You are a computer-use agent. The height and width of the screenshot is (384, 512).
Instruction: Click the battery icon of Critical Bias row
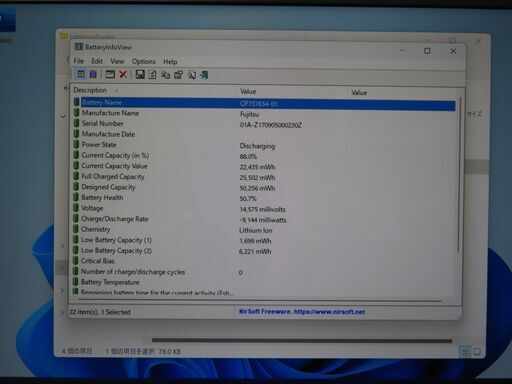click(76, 260)
